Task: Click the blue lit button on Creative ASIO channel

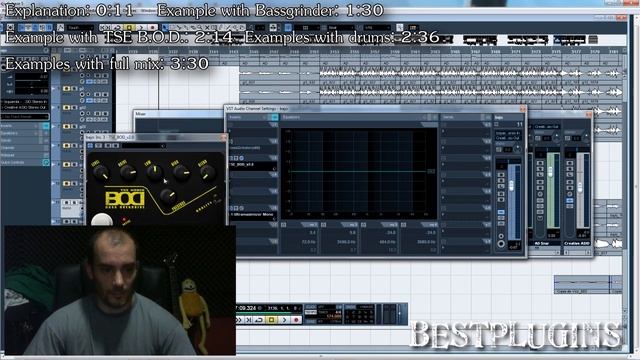Action: click(x=570, y=200)
